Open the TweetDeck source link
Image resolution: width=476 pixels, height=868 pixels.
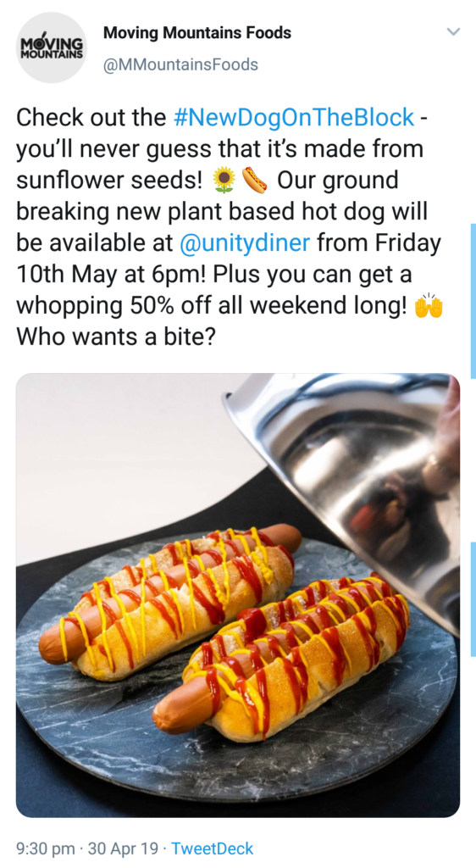(x=213, y=848)
